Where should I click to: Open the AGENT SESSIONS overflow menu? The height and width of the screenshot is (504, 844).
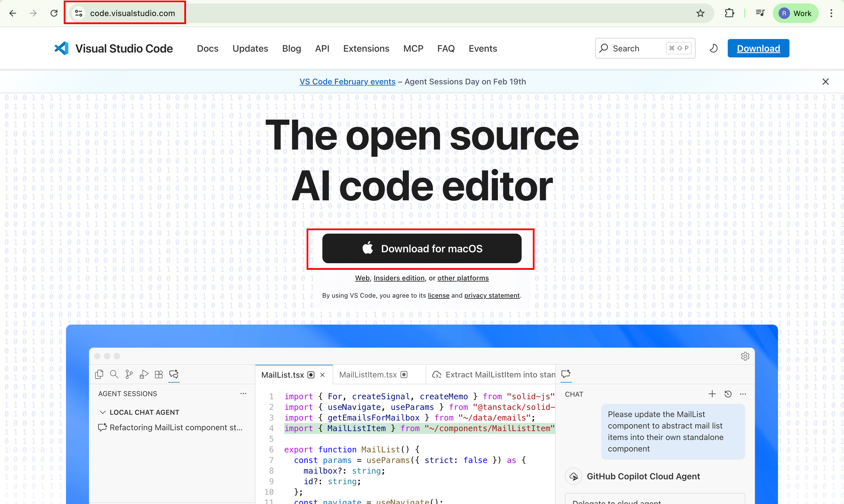tap(243, 393)
